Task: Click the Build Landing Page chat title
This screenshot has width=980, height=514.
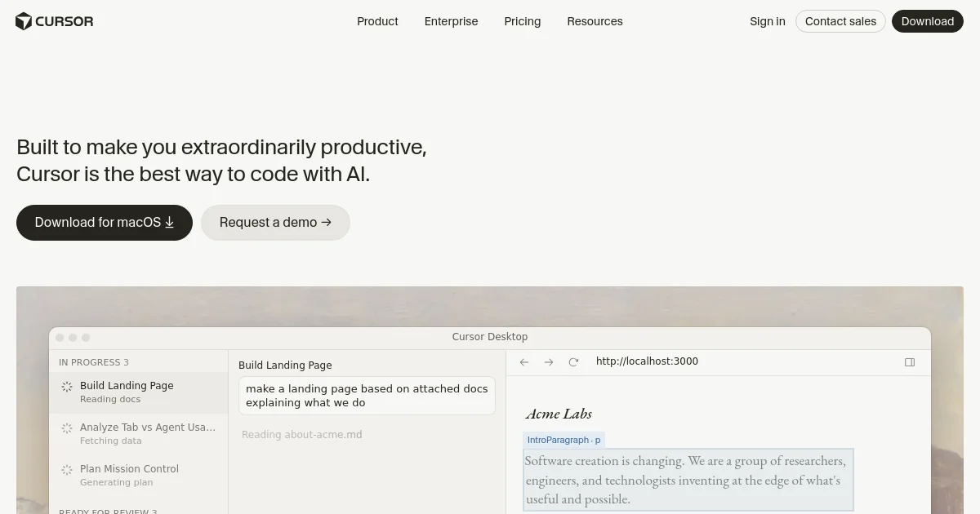Action: point(285,366)
